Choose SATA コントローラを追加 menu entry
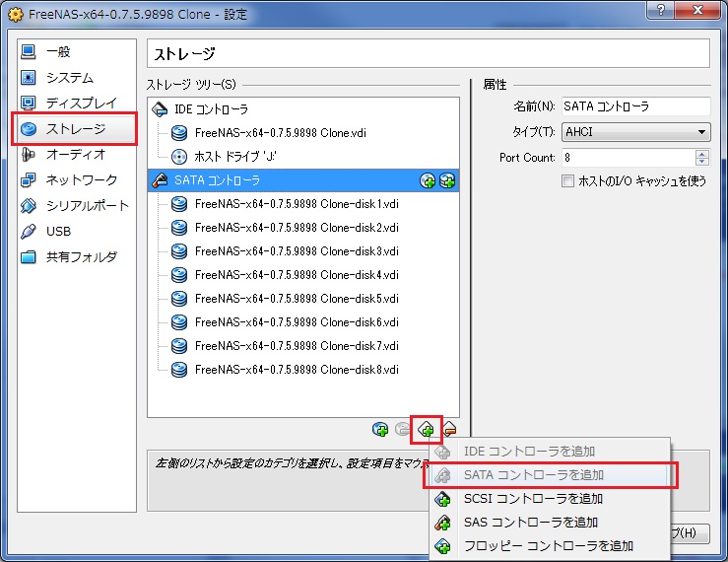728x562 pixels. pyautogui.click(x=550, y=475)
